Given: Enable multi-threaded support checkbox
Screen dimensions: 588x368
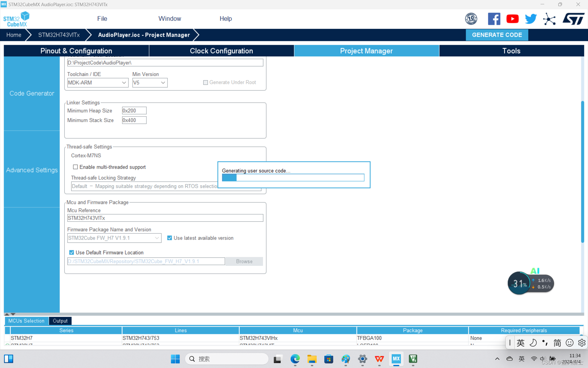Looking at the screenshot, I should (x=75, y=167).
